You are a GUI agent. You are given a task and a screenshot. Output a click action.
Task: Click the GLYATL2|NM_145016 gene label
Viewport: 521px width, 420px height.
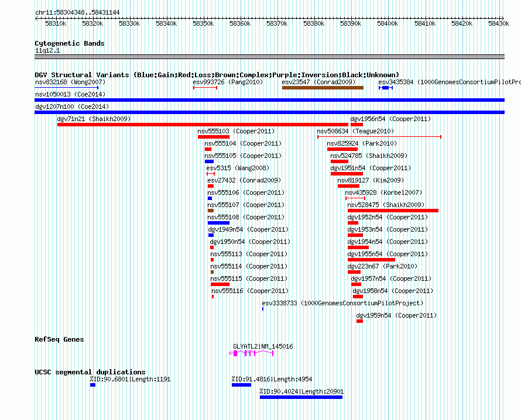tap(263, 346)
